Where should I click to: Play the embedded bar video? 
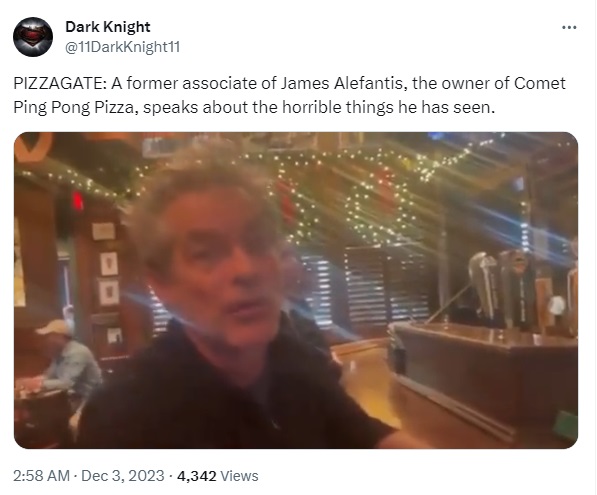coord(296,290)
